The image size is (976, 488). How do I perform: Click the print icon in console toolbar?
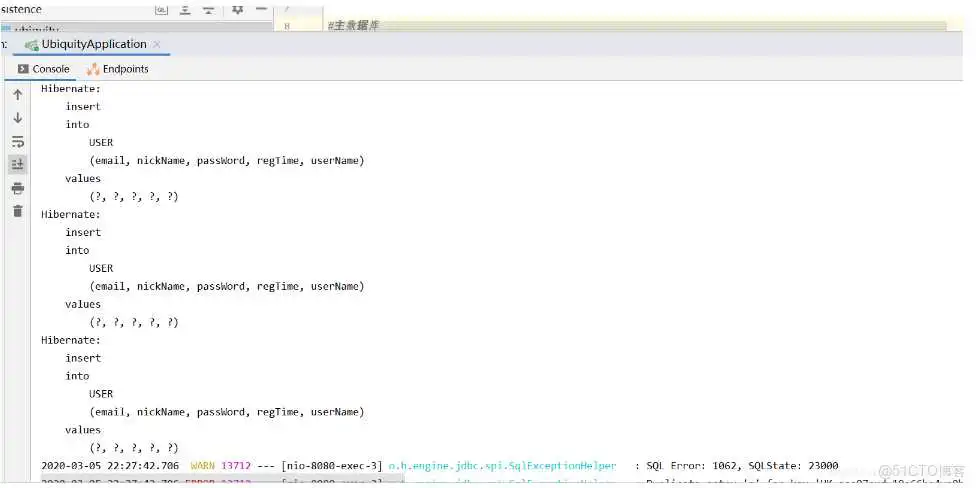(17, 188)
